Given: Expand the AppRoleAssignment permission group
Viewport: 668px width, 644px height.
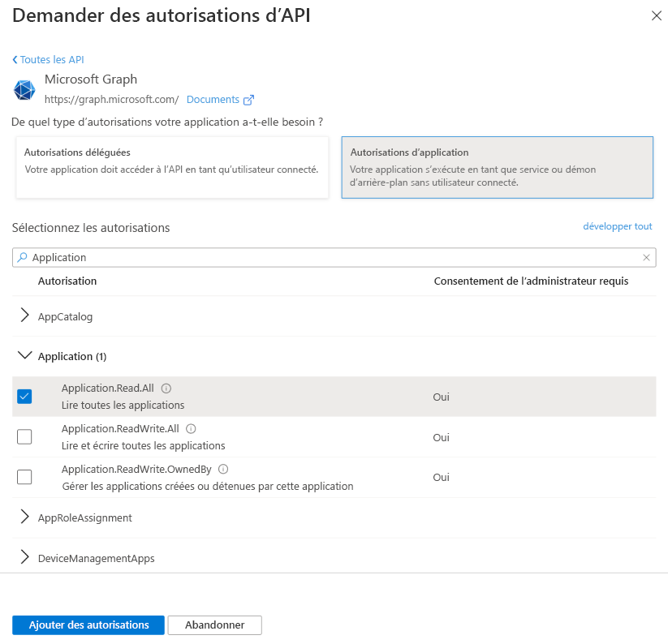Looking at the screenshot, I should [x=24, y=517].
